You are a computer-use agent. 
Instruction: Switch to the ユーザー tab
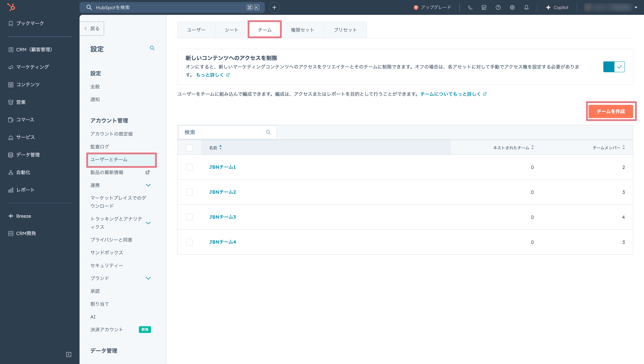[x=196, y=30]
